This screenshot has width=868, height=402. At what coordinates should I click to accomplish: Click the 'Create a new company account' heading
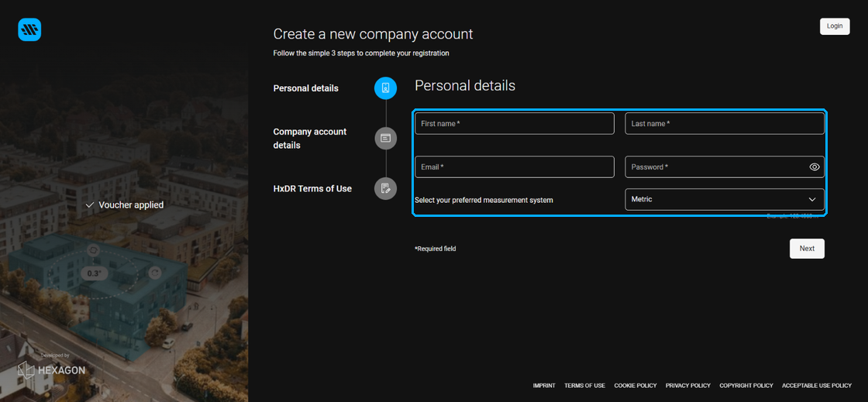coord(373,34)
